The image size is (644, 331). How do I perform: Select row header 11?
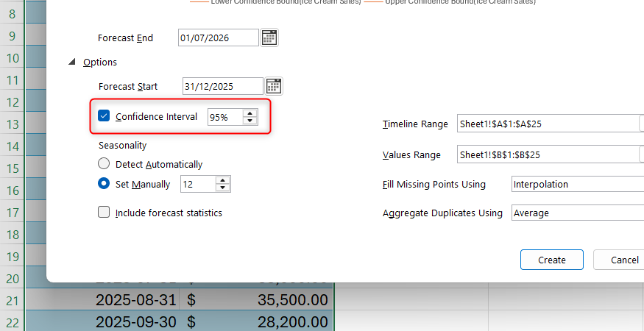[12, 80]
